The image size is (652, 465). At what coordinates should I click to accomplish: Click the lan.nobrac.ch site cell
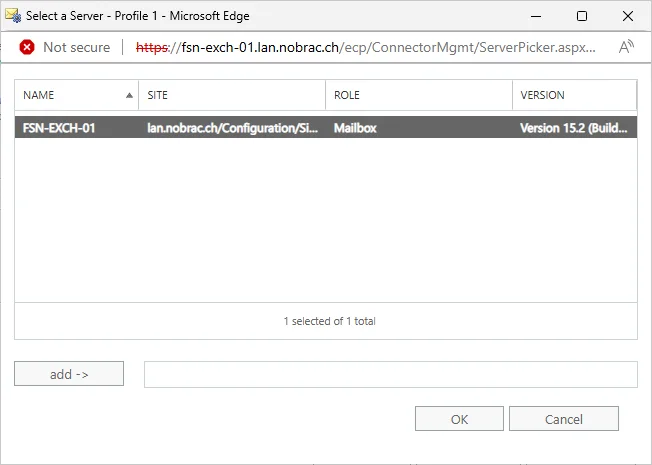coord(232,128)
